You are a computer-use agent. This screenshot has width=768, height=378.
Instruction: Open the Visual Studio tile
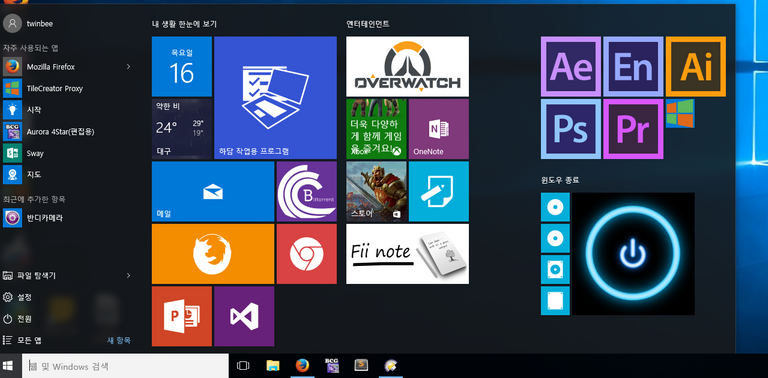[x=244, y=316]
